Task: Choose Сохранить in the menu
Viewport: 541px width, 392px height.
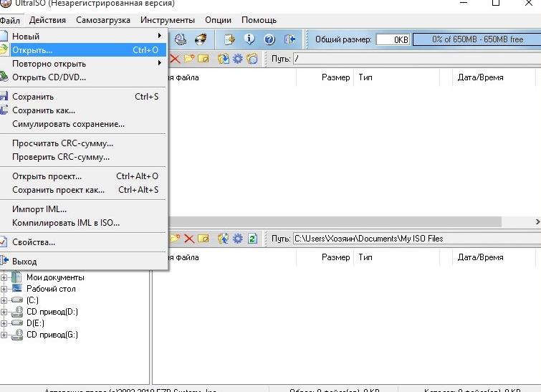Action: [83, 97]
